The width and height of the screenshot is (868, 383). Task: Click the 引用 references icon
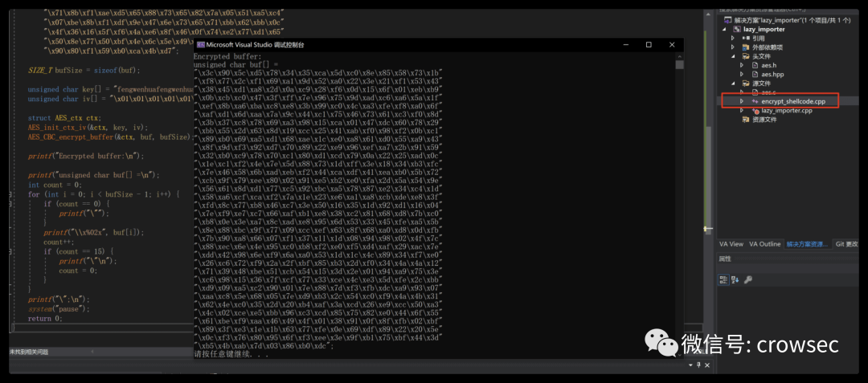[746, 38]
